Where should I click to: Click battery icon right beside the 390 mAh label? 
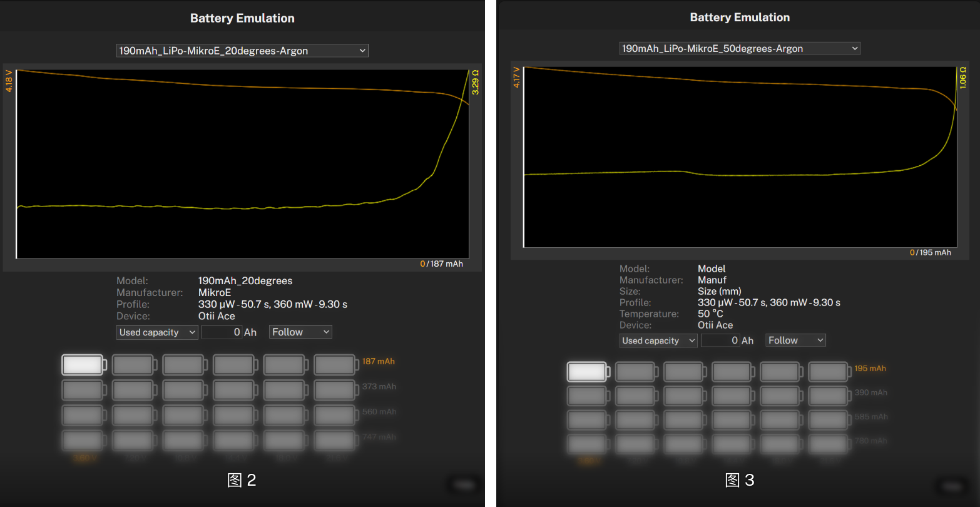click(x=830, y=396)
